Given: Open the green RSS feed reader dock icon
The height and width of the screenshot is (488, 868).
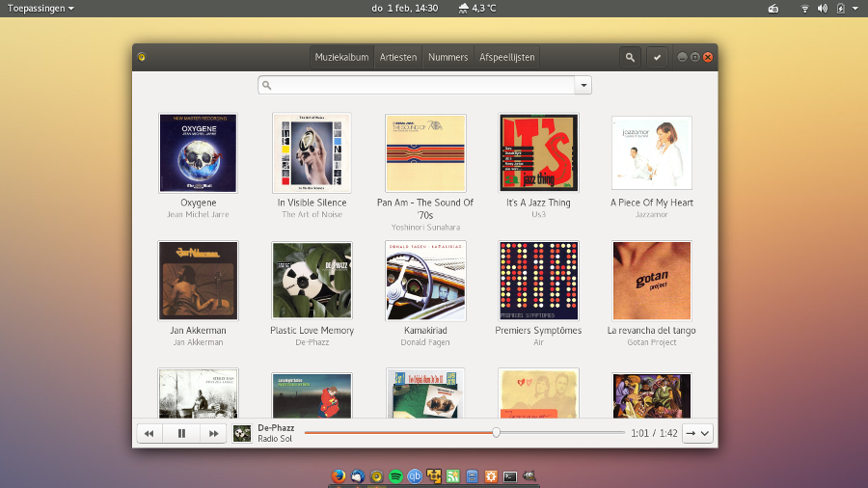Looking at the screenshot, I should (x=453, y=476).
